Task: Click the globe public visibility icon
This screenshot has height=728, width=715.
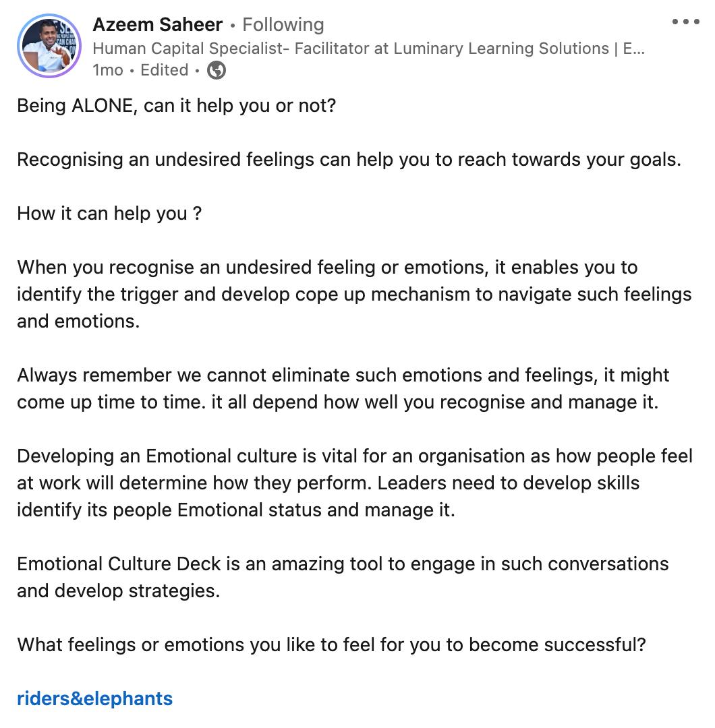Action: 216,70
